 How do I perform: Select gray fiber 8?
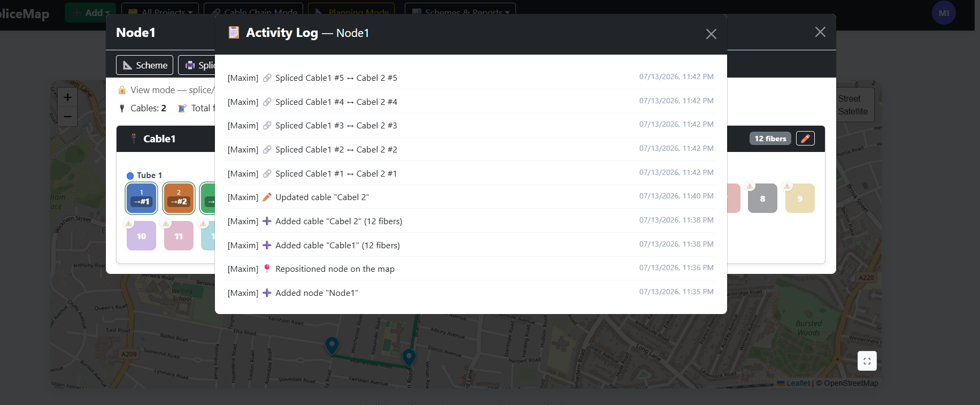[762, 198]
